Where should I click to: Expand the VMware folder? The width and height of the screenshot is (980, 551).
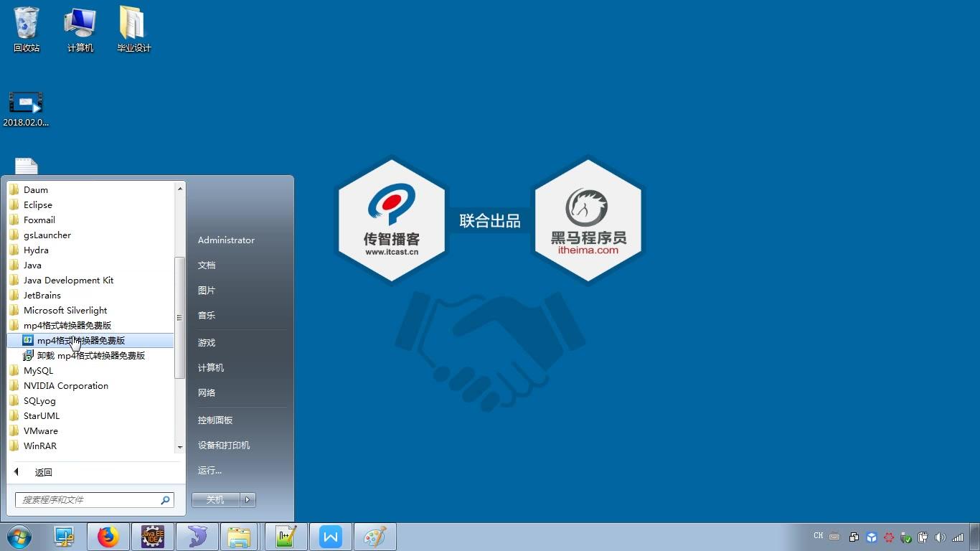(90, 431)
